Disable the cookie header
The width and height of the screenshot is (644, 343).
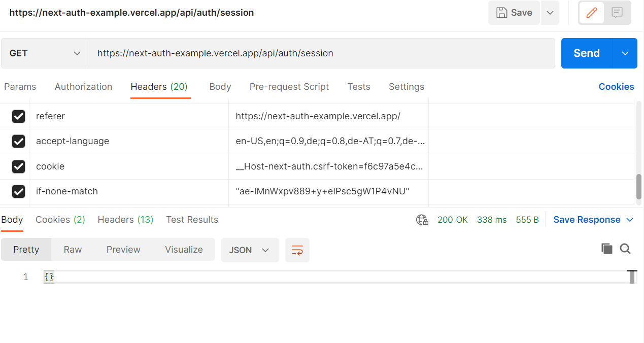18,166
